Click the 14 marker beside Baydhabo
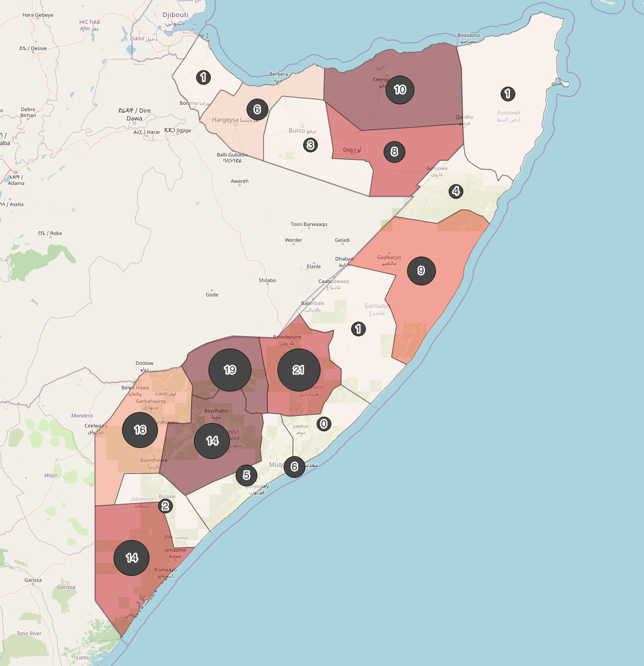 tap(212, 440)
